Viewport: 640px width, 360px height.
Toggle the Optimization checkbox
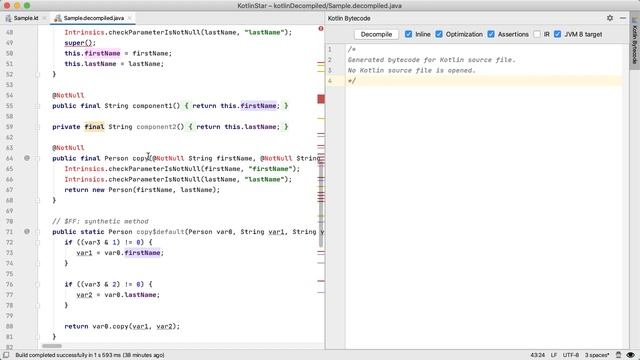coord(439,34)
